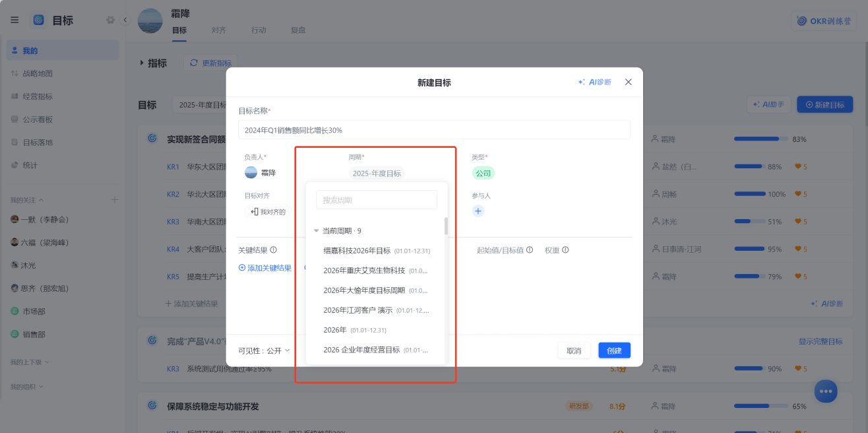Select cycle 2026年大愉年度目标周期
This screenshot has height=433, width=868.
pos(377,290)
